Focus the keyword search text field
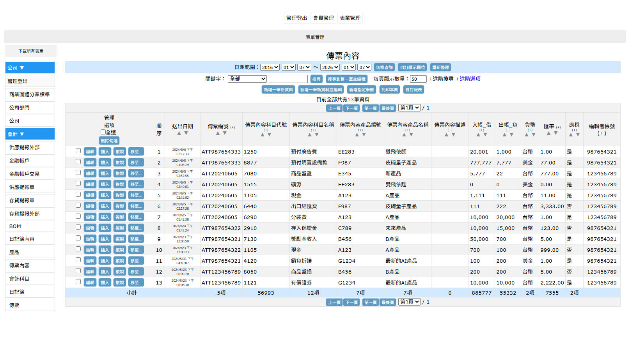This screenshot has width=630, height=364. click(x=288, y=79)
